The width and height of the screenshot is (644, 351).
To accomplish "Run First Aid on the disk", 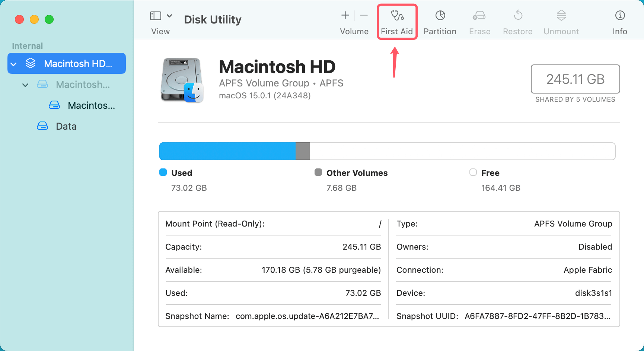I will click(397, 22).
